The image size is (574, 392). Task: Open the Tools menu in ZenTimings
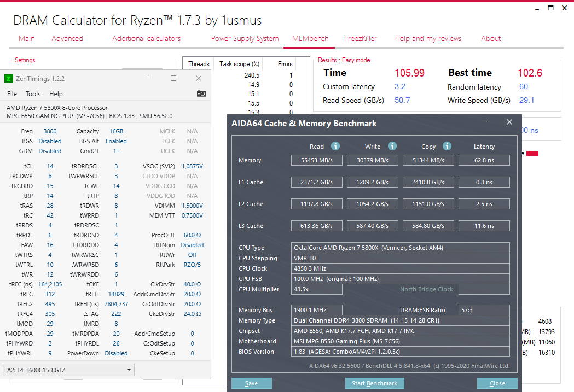click(33, 94)
